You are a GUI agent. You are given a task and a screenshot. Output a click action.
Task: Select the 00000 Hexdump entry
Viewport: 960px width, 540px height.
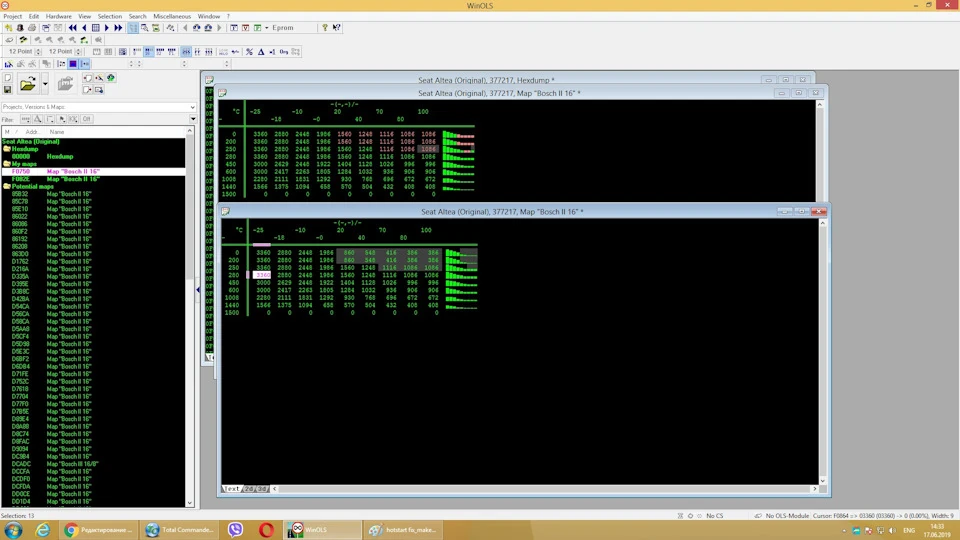point(93,156)
